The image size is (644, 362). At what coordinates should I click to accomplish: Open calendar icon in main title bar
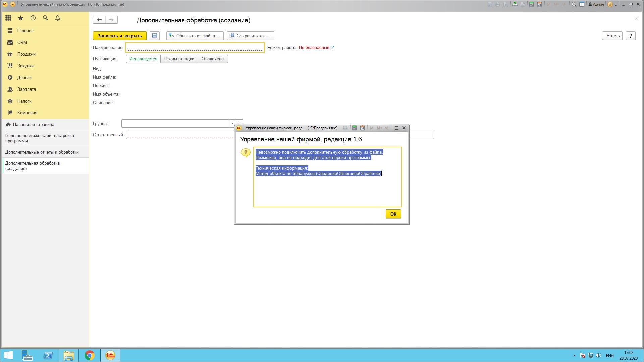point(539,4)
